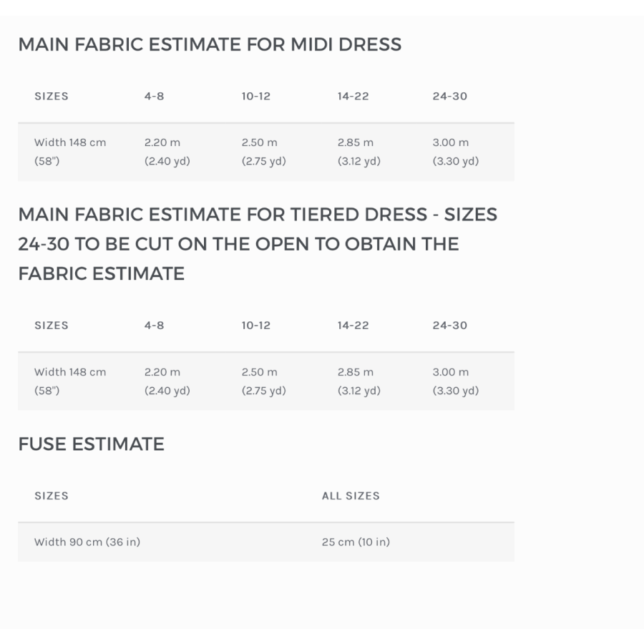Image resolution: width=644 pixels, height=644 pixels.
Task: Click the Main Fabric Estimate for Midi Dress heading
Action: tap(210, 44)
